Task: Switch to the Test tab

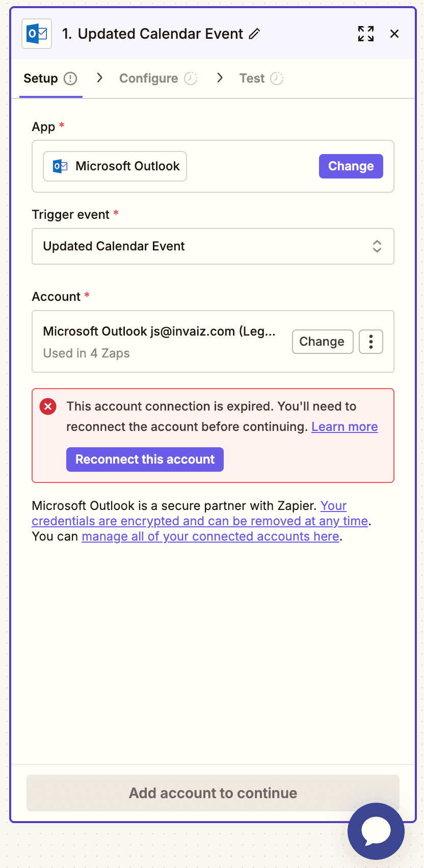Action: [x=261, y=79]
